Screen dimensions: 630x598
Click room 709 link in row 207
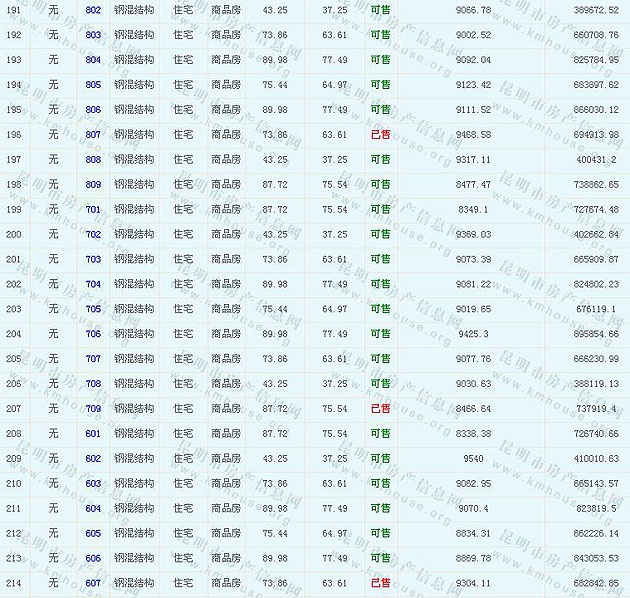93,409
